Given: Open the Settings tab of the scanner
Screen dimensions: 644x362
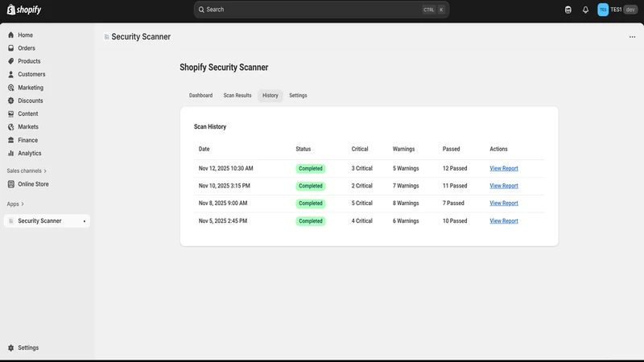Looking at the screenshot, I should [298, 95].
